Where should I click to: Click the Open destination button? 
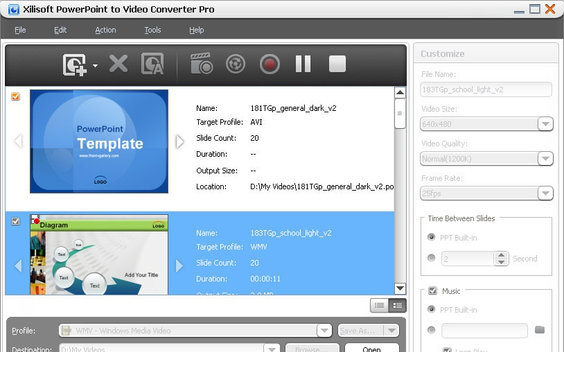pyautogui.click(x=372, y=348)
